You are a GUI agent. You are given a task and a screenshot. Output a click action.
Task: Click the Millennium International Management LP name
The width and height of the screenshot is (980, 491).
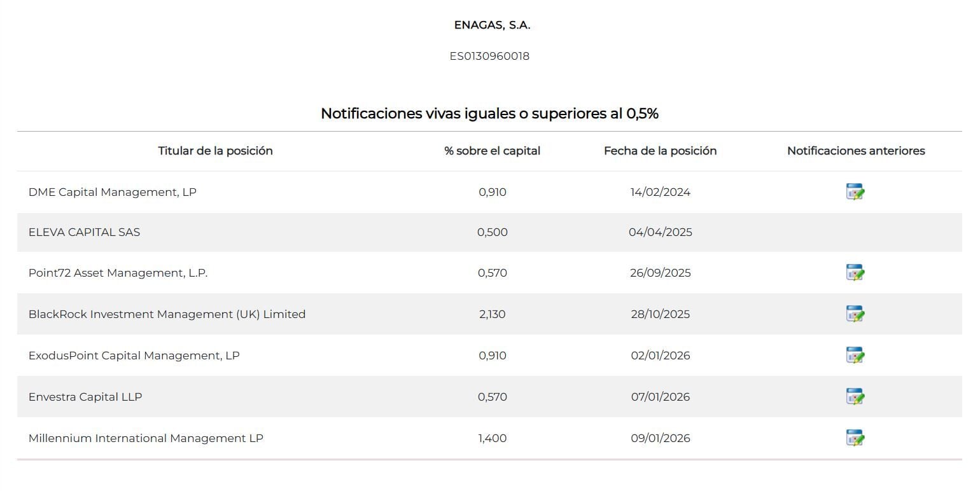coord(146,438)
